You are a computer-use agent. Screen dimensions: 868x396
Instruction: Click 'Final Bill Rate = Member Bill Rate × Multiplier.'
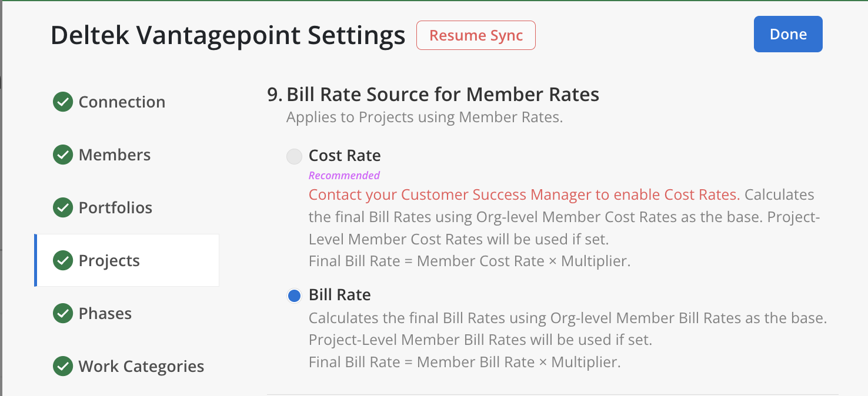465,362
